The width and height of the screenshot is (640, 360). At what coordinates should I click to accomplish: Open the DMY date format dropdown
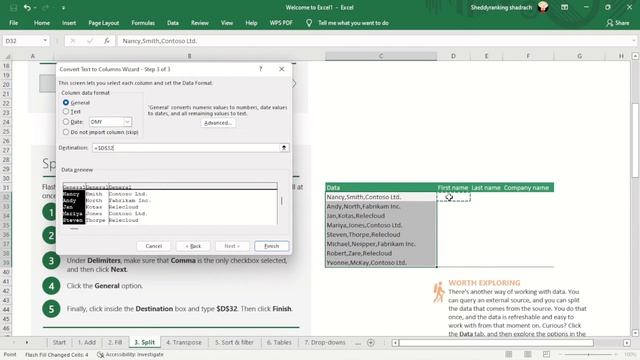pyautogui.click(x=127, y=122)
